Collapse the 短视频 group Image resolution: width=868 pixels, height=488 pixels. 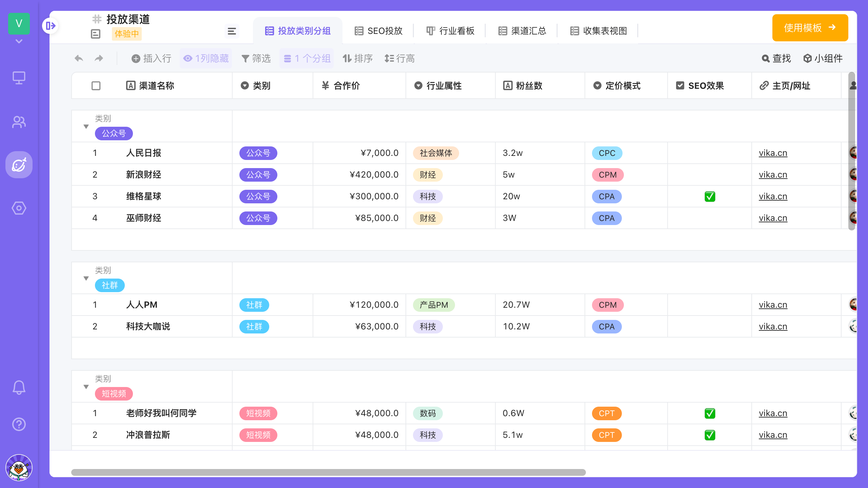pyautogui.click(x=86, y=387)
